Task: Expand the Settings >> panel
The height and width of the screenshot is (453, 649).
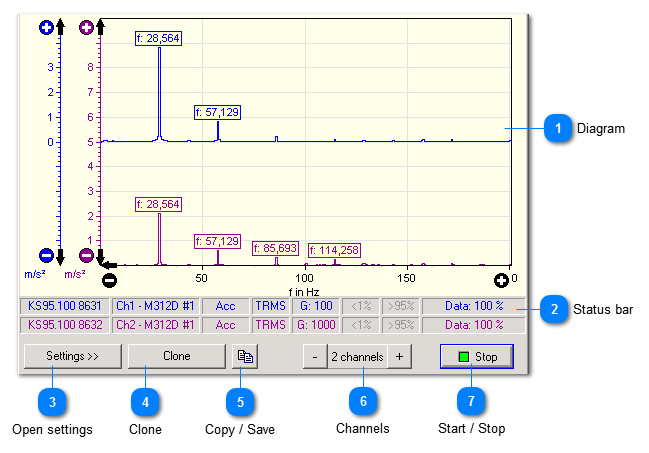Action: (x=71, y=356)
